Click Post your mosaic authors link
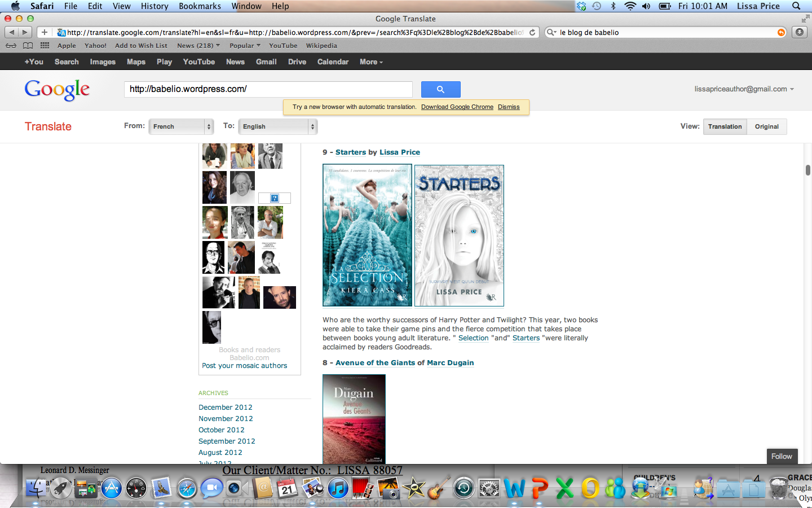Screen dimensions: 812x508 [x=245, y=366]
